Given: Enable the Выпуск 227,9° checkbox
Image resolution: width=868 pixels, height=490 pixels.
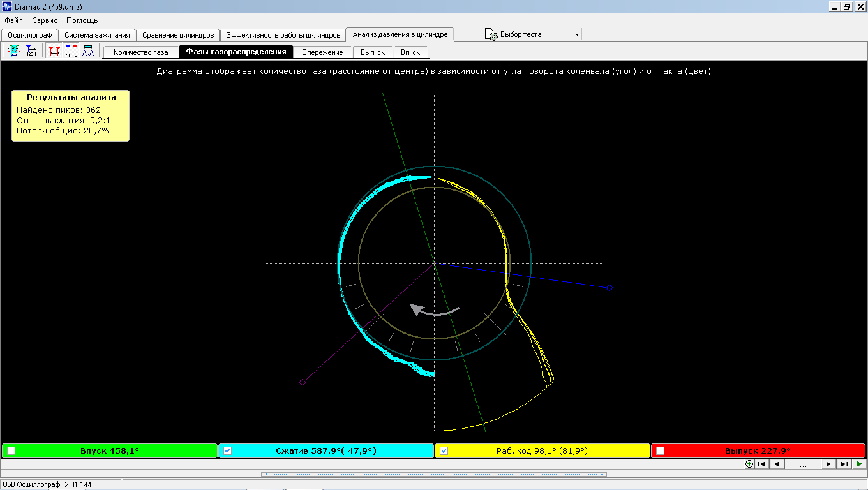Looking at the screenshot, I should 660,450.
